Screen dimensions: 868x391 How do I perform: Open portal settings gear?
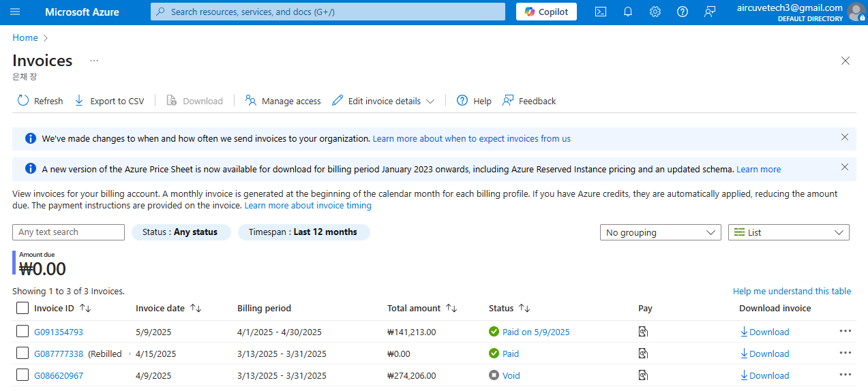(655, 12)
